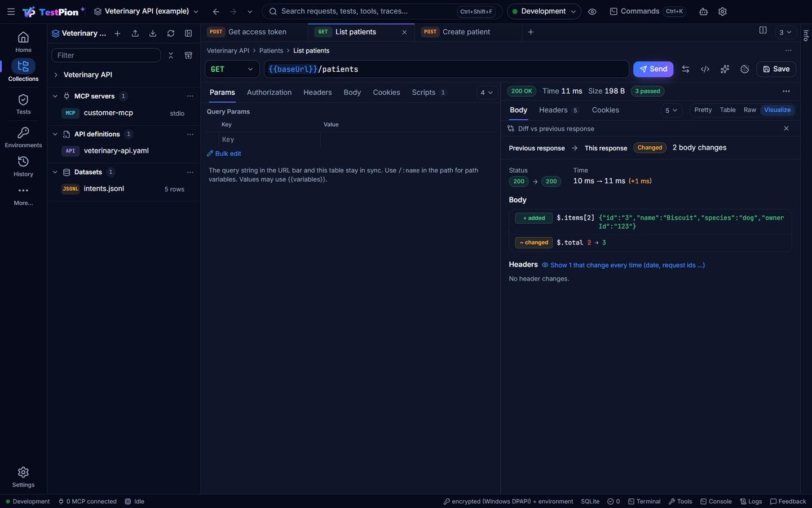Toggle the eye icon next to Development
812x508 pixels.
[592, 11]
